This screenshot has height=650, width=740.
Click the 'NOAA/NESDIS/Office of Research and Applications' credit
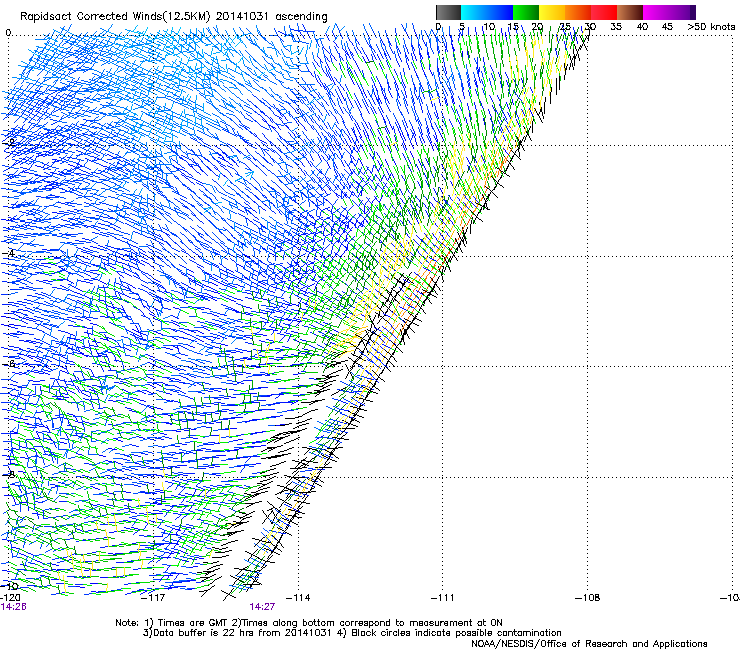click(x=589, y=644)
